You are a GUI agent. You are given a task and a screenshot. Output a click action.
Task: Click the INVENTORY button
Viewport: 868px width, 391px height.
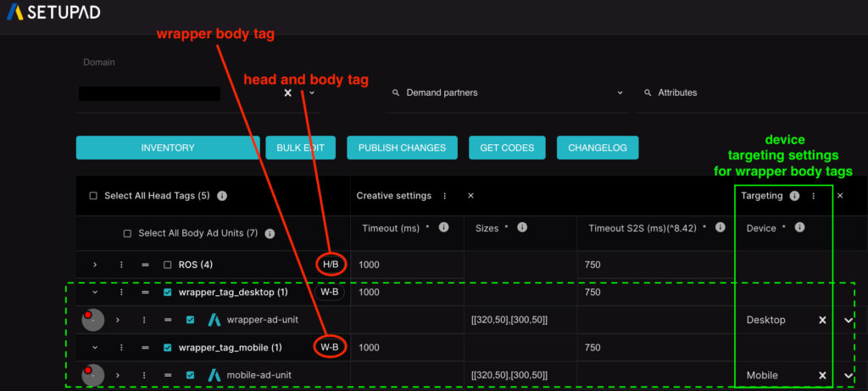pyautogui.click(x=168, y=148)
